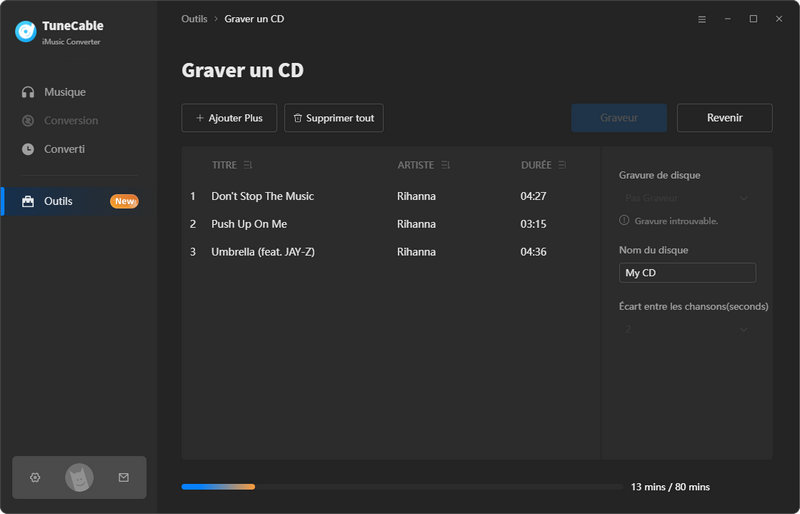Open the settings gear icon
Screen dimensions: 800x514
click(35, 478)
